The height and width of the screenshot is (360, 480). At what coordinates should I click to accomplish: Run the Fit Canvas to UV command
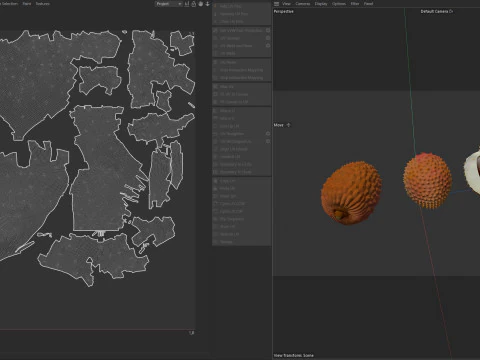(x=242, y=102)
